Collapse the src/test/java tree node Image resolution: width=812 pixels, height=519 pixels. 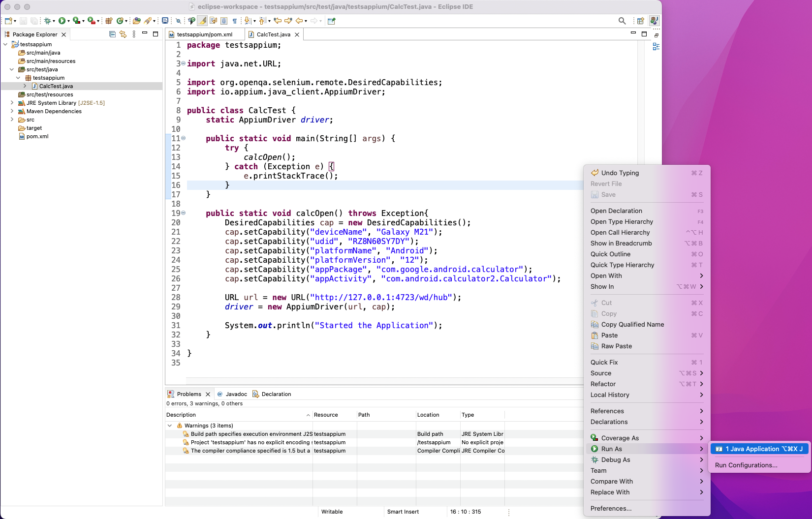click(12, 69)
